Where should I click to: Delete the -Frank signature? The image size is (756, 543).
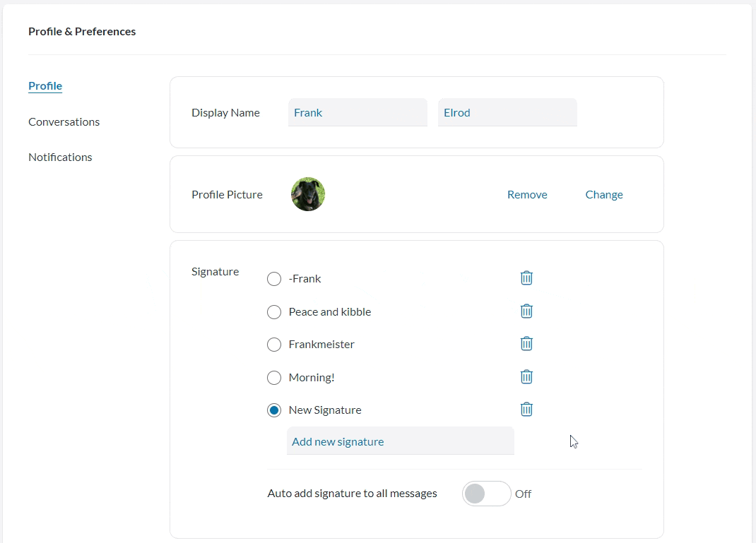point(526,278)
